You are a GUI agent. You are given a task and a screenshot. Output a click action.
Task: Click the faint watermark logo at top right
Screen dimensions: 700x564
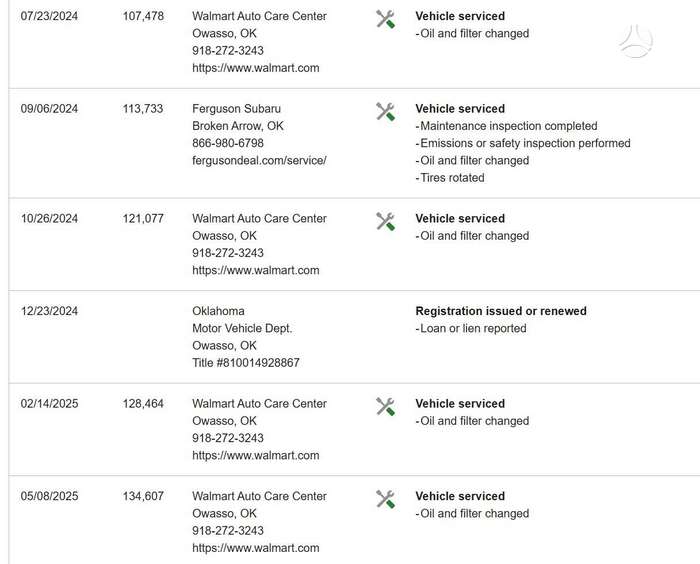[636, 42]
